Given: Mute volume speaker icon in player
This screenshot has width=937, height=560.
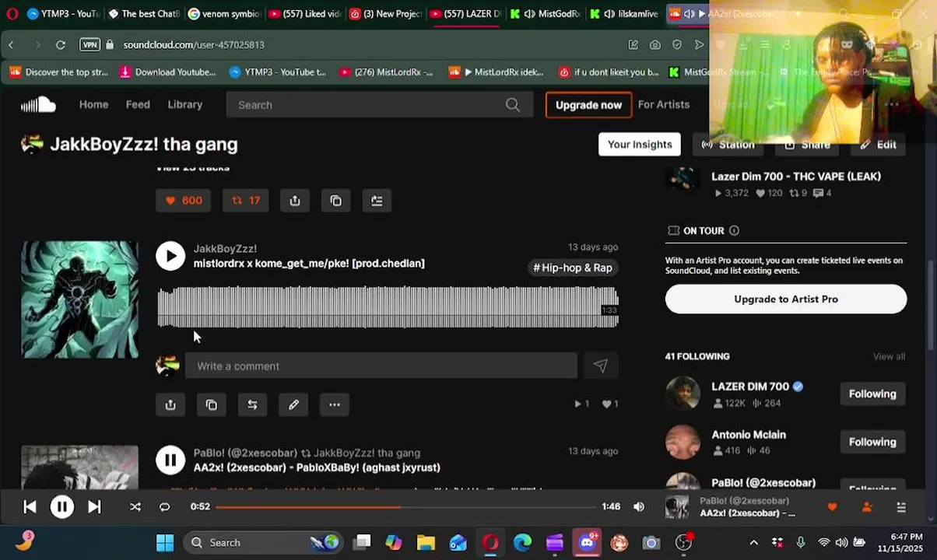Looking at the screenshot, I should (x=639, y=507).
